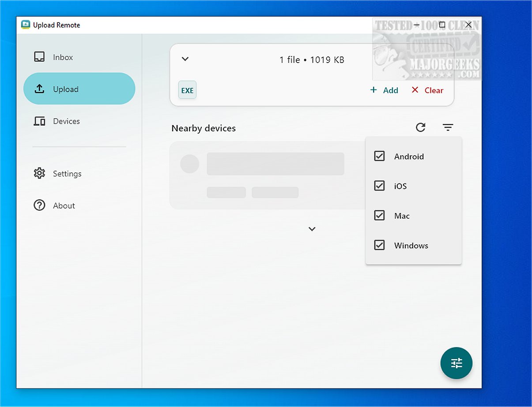This screenshot has height=407, width=532.
Task: Close the Upload Remote window
Action: [469, 25]
